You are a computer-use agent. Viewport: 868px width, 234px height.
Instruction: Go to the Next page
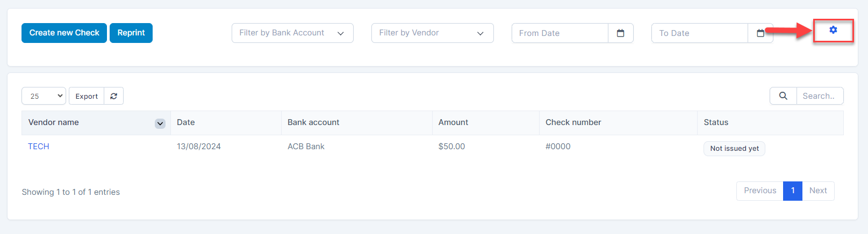tap(818, 191)
